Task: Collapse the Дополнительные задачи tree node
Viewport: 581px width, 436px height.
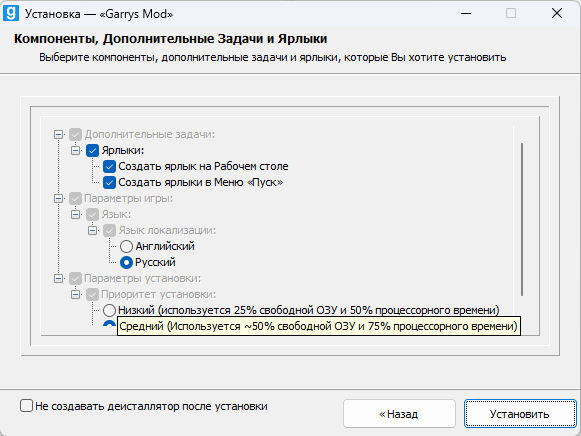Action: [x=59, y=134]
